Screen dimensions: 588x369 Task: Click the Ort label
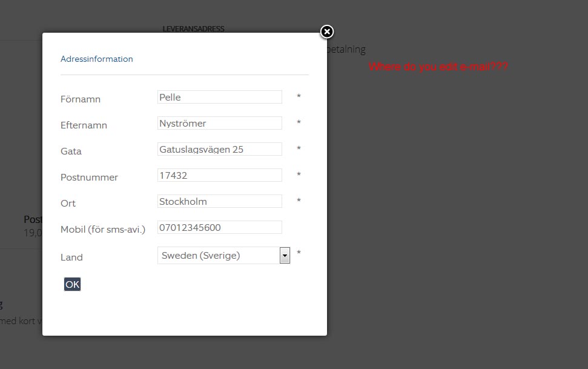pyautogui.click(x=68, y=204)
